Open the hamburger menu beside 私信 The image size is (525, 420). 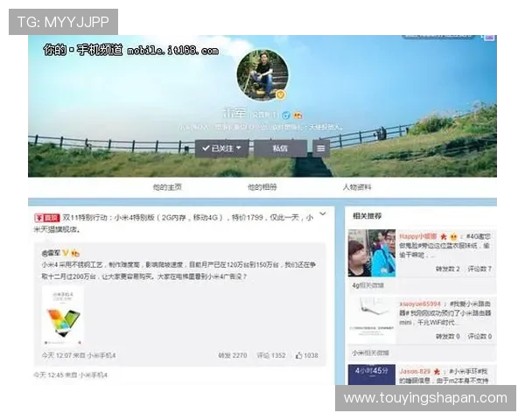321,149
